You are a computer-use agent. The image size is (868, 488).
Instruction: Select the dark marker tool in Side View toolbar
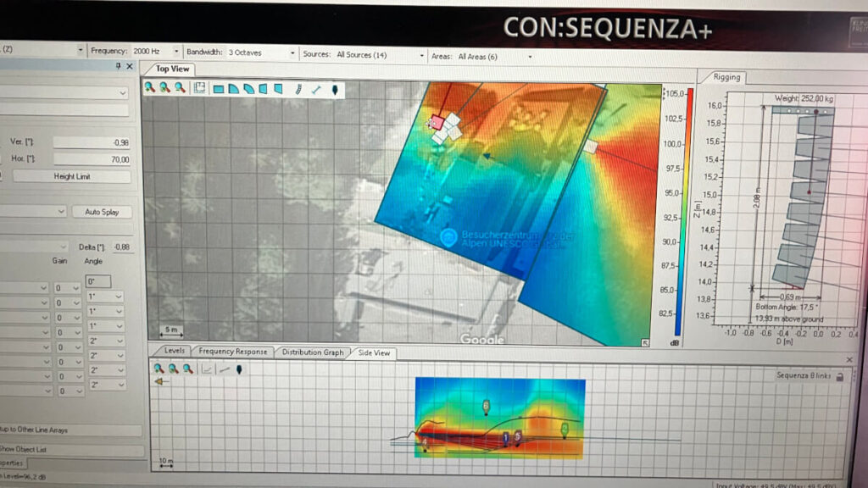click(239, 369)
